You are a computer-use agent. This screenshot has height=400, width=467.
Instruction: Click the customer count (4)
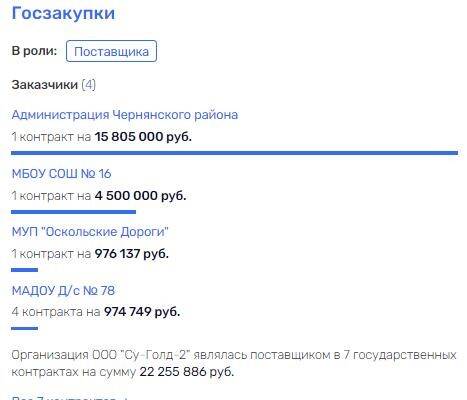coord(89,85)
